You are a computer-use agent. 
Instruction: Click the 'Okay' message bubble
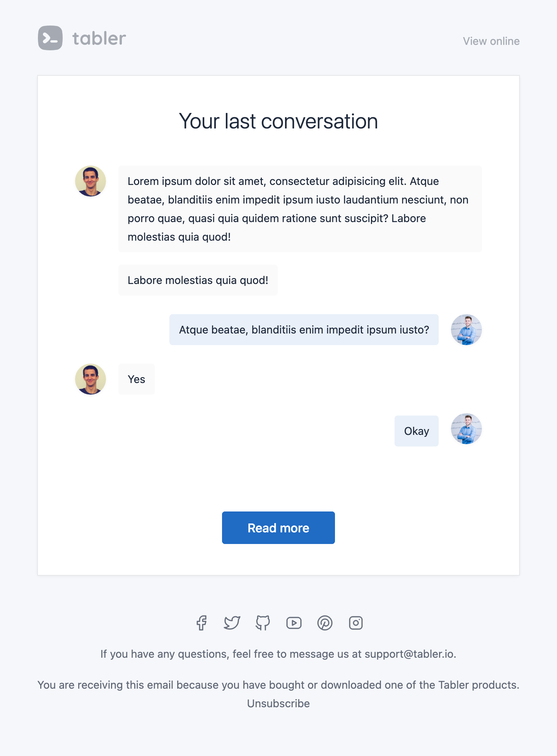pos(417,431)
